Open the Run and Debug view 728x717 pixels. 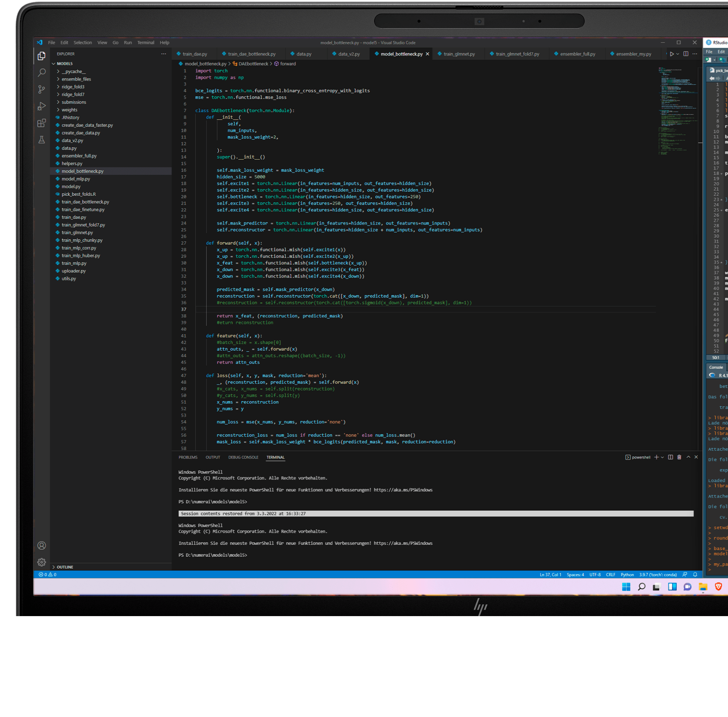click(42, 106)
